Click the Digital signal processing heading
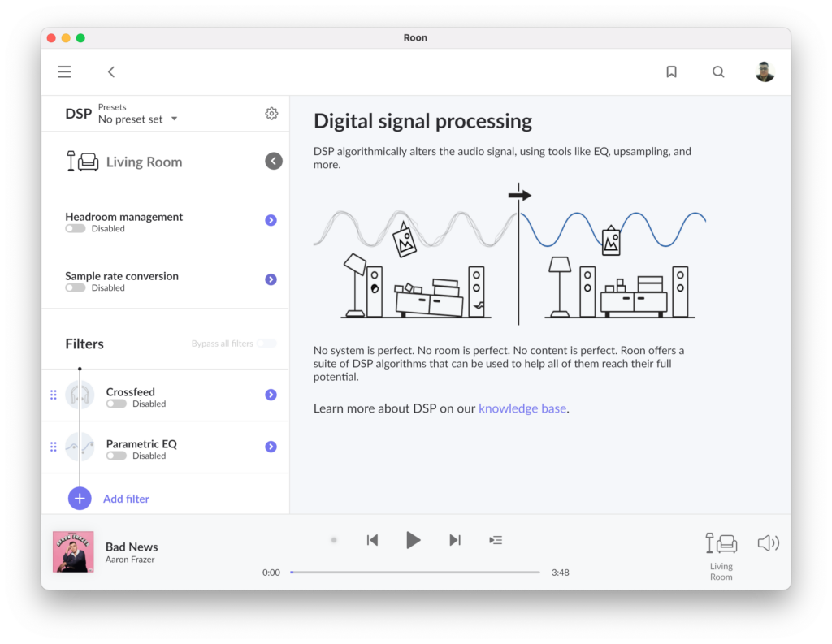Screen dimensions: 832x644 point(422,121)
